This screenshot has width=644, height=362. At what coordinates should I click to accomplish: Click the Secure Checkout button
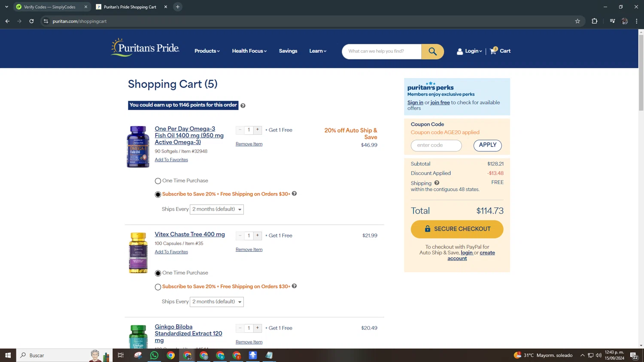point(457,229)
